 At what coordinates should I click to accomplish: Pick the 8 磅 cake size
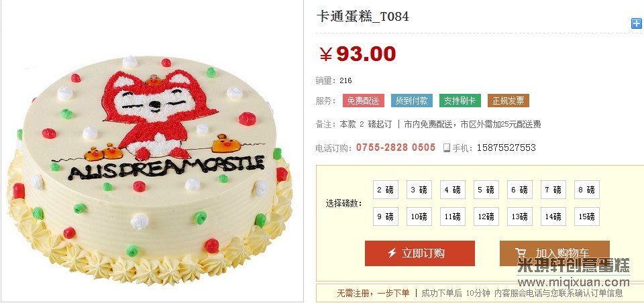(x=587, y=190)
